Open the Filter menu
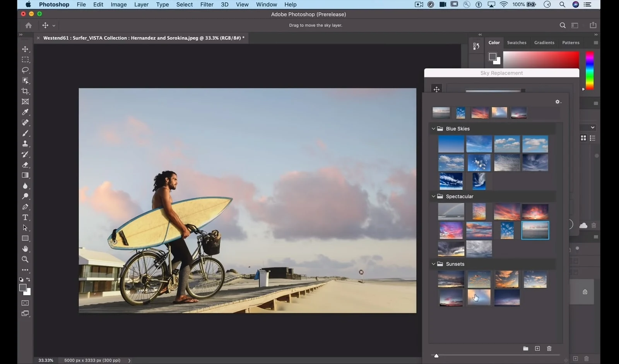 tap(207, 4)
